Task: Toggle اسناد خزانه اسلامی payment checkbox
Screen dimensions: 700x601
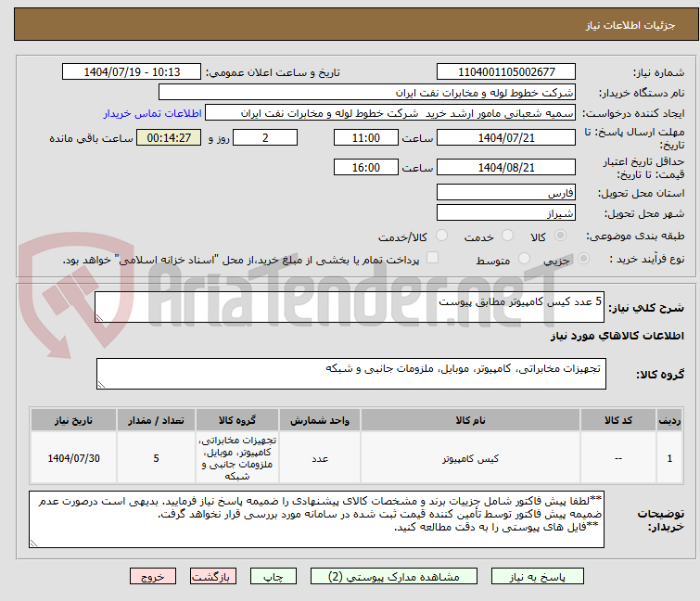Action: click(432, 258)
